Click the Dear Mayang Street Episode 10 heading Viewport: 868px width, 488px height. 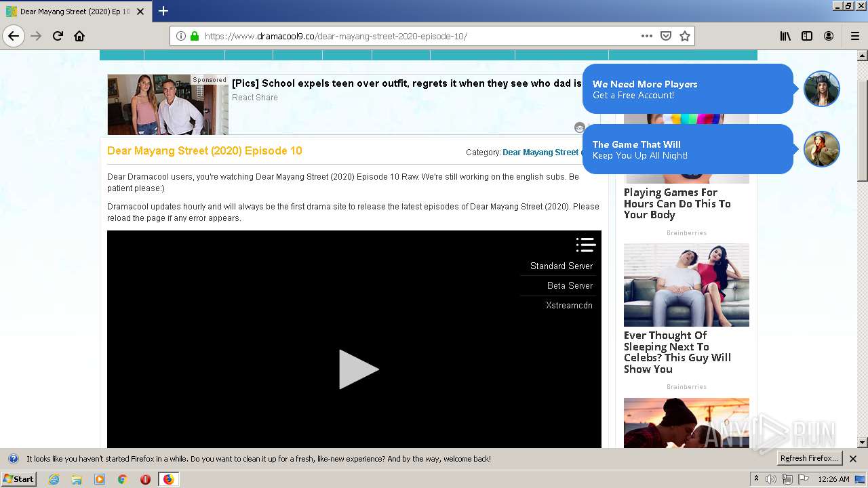(205, 151)
